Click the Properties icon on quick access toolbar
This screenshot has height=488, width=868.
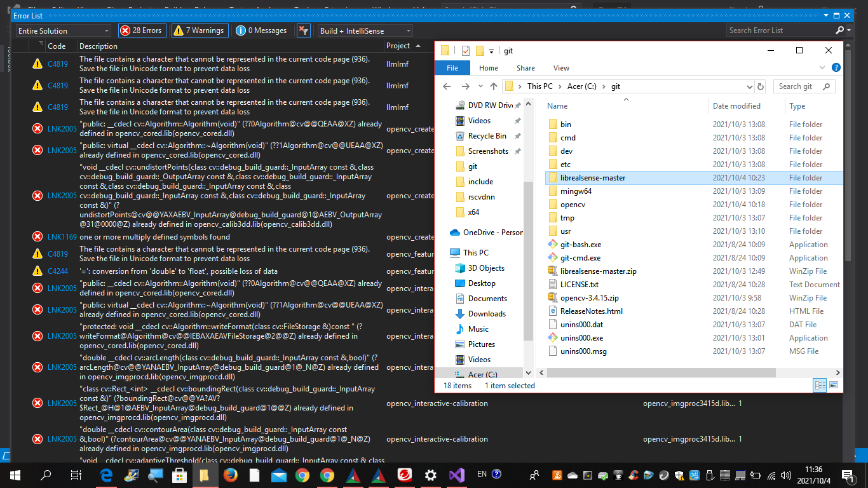point(466,51)
